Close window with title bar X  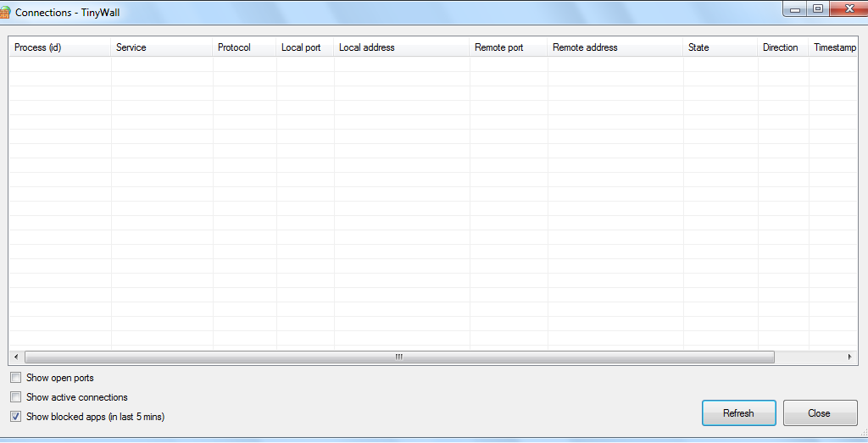[849, 8]
